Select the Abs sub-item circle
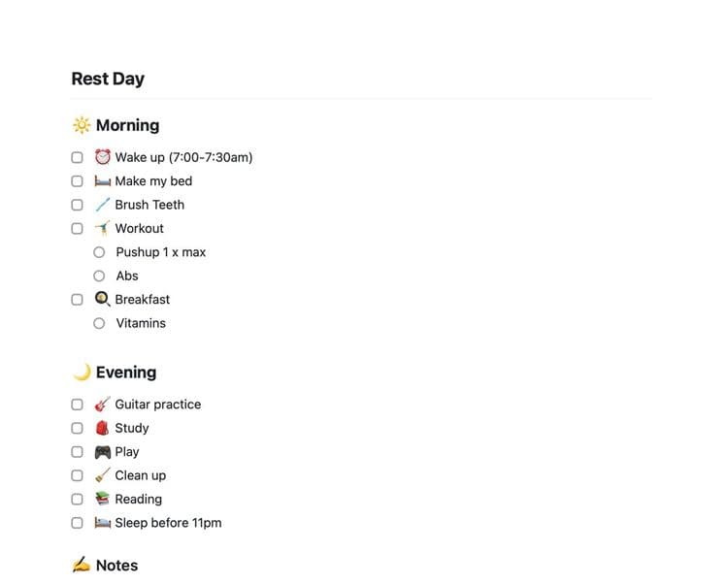The width and height of the screenshot is (728, 584). click(99, 276)
